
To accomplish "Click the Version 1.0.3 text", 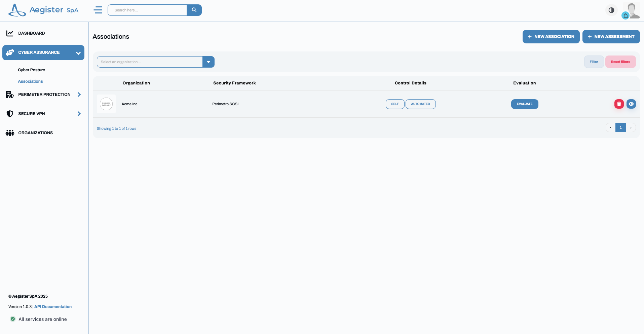I will click(20, 307).
